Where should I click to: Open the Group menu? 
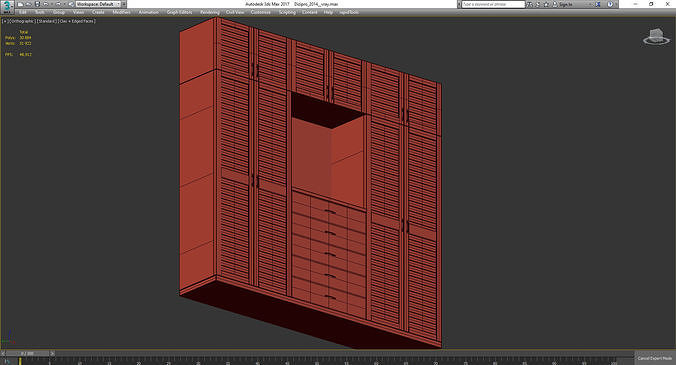pos(59,12)
